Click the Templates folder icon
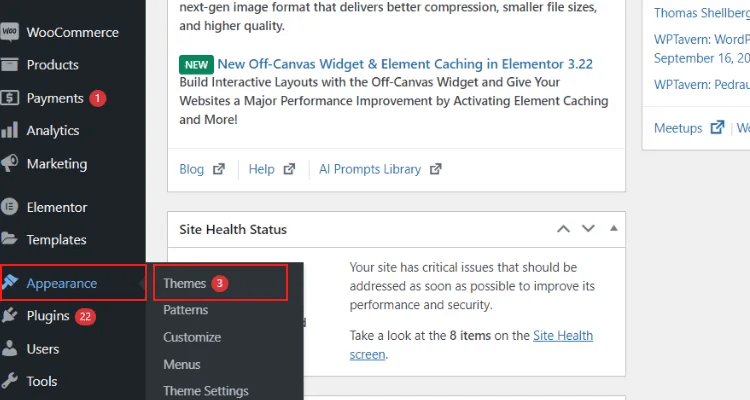750x400 pixels. pyautogui.click(x=9, y=239)
